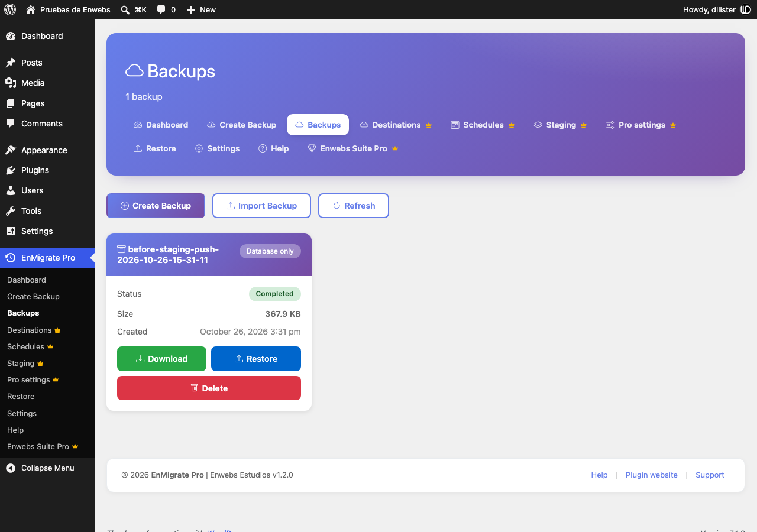The height and width of the screenshot is (532, 757).
Task: Open Settings in EnMigrate sidebar submenu
Action: click(x=22, y=413)
